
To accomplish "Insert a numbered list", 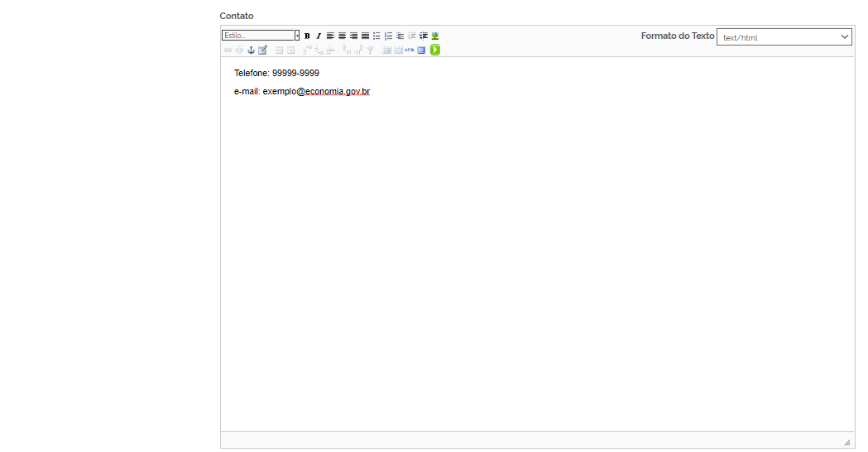I will click(388, 36).
